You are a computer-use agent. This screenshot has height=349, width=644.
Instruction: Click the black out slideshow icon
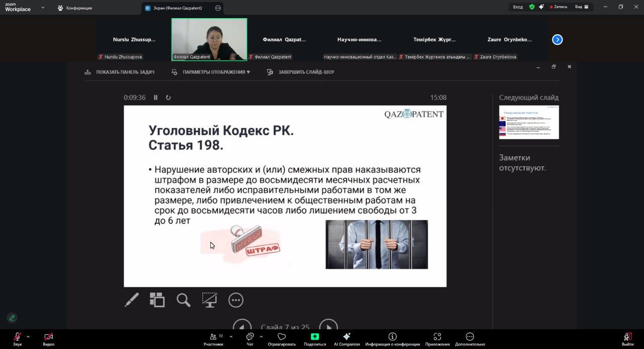point(209,300)
